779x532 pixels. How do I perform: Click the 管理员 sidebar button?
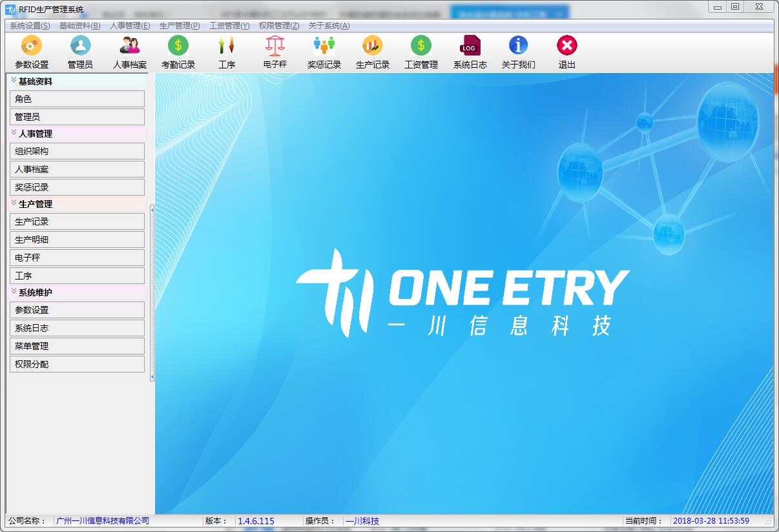(x=77, y=117)
